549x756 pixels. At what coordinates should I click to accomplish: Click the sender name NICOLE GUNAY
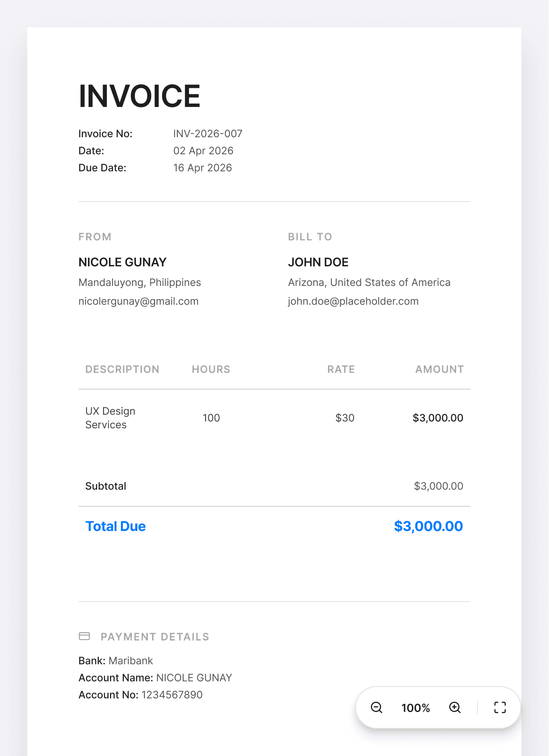(122, 262)
